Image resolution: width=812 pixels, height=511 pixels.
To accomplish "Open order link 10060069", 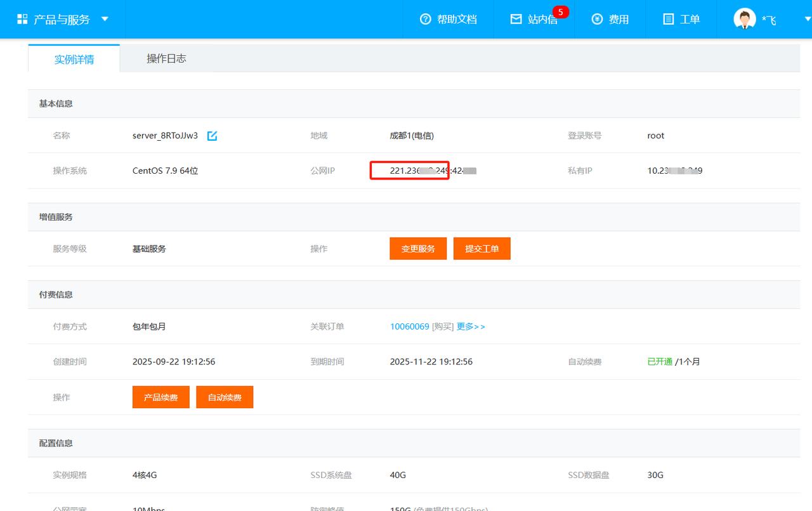I will coord(409,327).
